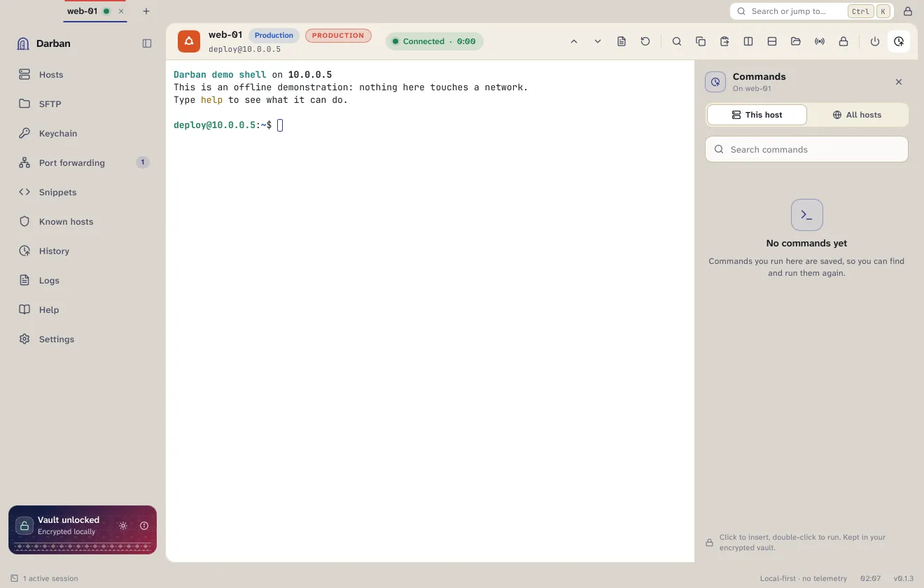
Task: Select the This host filter
Action: (x=757, y=115)
